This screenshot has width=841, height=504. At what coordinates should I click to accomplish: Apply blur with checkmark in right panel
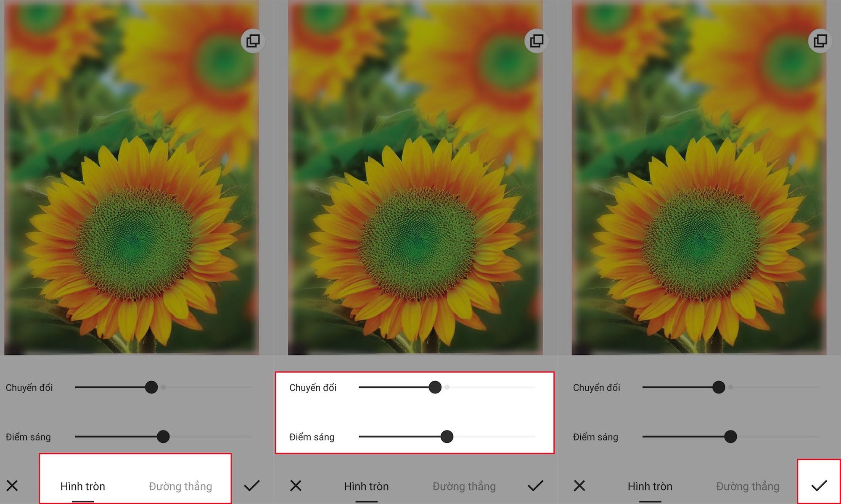[819, 486]
